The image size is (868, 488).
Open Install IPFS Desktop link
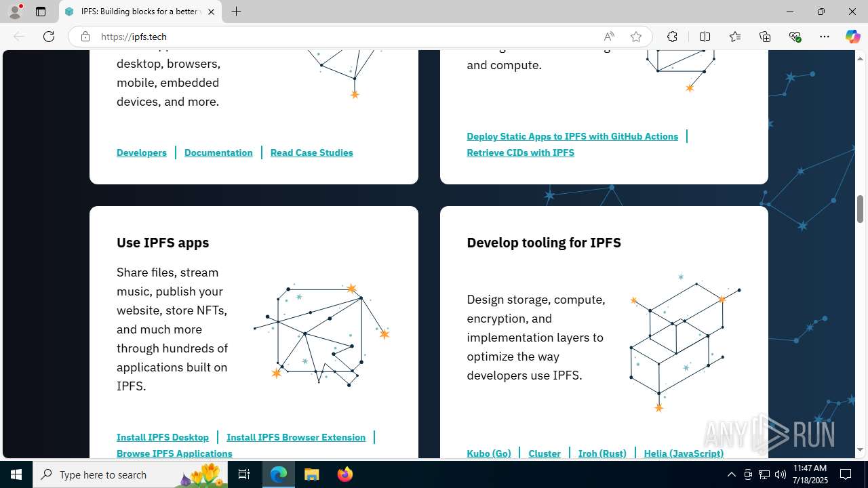163,437
